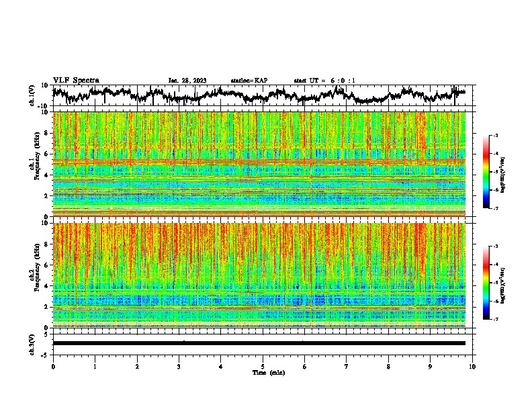The height and width of the screenshot is (411, 532).
Task: Click the "6" tick on the time axis
Action: point(305,367)
